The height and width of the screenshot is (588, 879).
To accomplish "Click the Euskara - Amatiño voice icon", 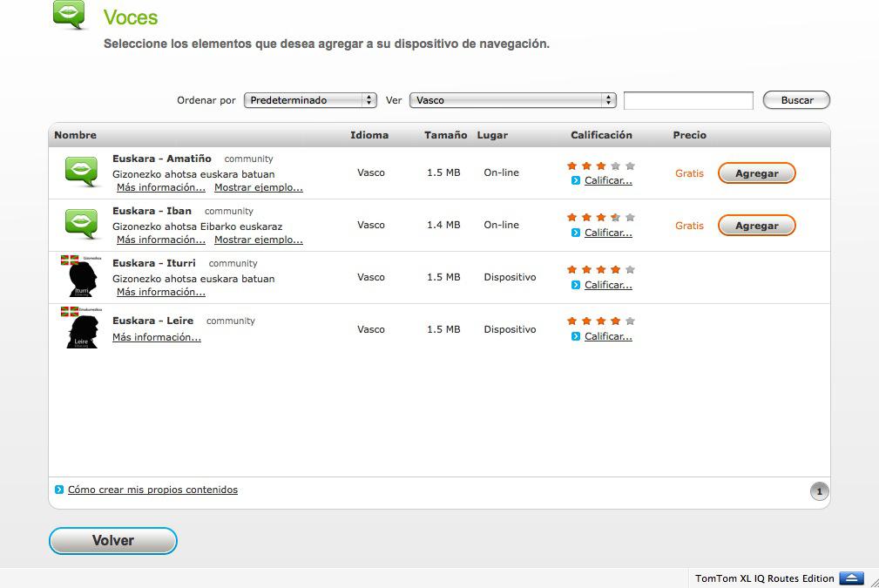I will point(83,172).
